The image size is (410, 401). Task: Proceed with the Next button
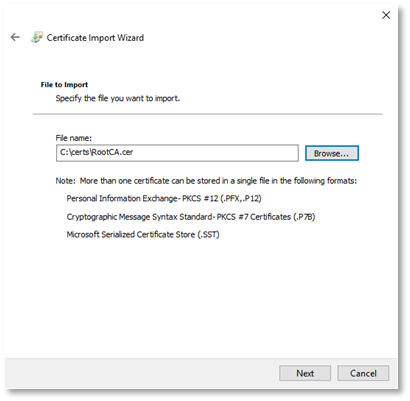305,373
